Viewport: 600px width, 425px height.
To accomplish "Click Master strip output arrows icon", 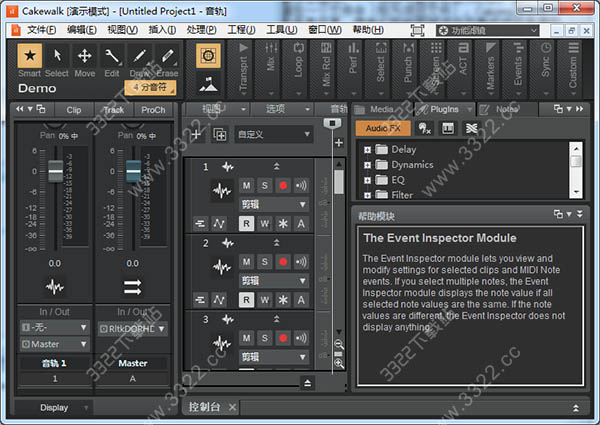I will point(132,287).
